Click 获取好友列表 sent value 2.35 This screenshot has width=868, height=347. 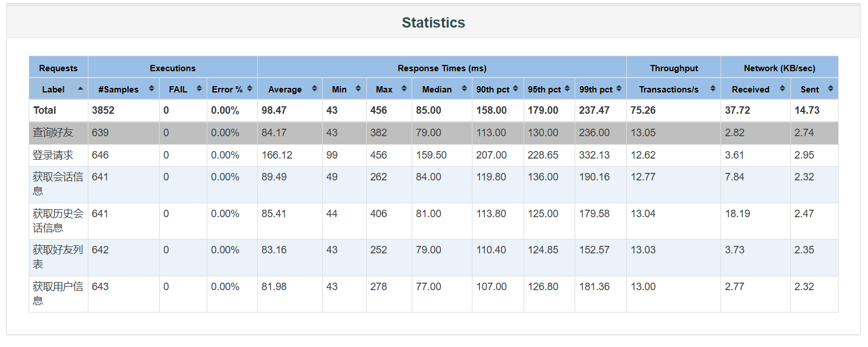804,250
